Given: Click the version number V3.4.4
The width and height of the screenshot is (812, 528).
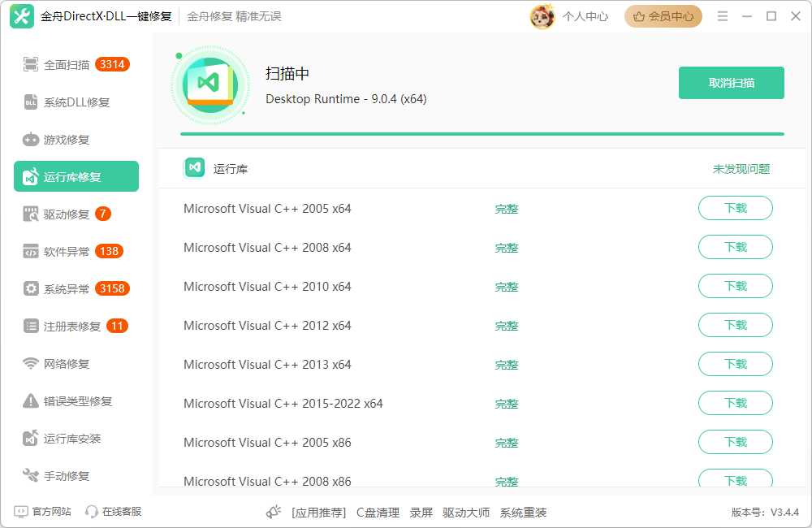Looking at the screenshot, I should pyautogui.click(x=784, y=513).
